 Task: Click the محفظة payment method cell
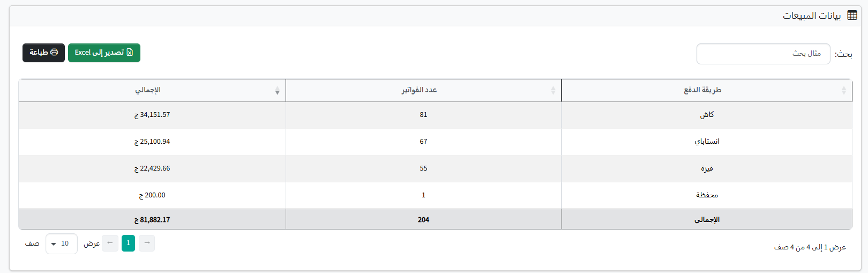[707, 195]
